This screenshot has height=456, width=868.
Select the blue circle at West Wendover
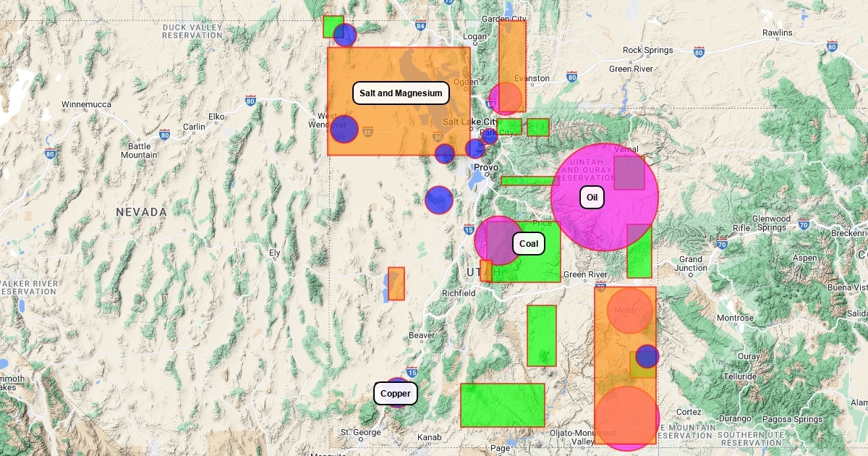[x=344, y=130]
